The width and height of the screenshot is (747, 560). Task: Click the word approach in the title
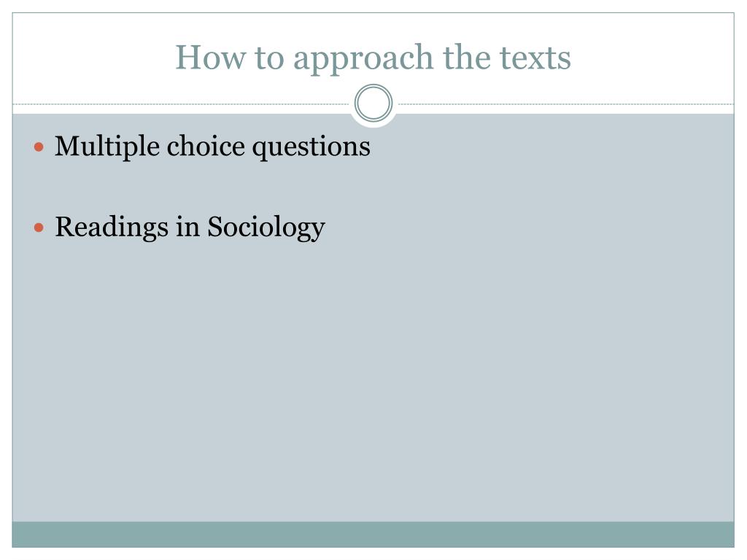coord(363,58)
